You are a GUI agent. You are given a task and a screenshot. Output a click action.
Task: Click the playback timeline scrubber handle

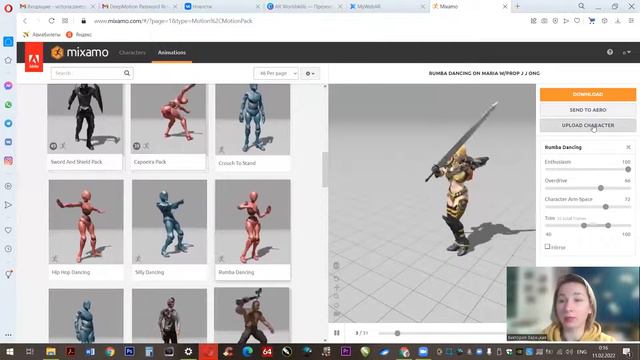397,333
